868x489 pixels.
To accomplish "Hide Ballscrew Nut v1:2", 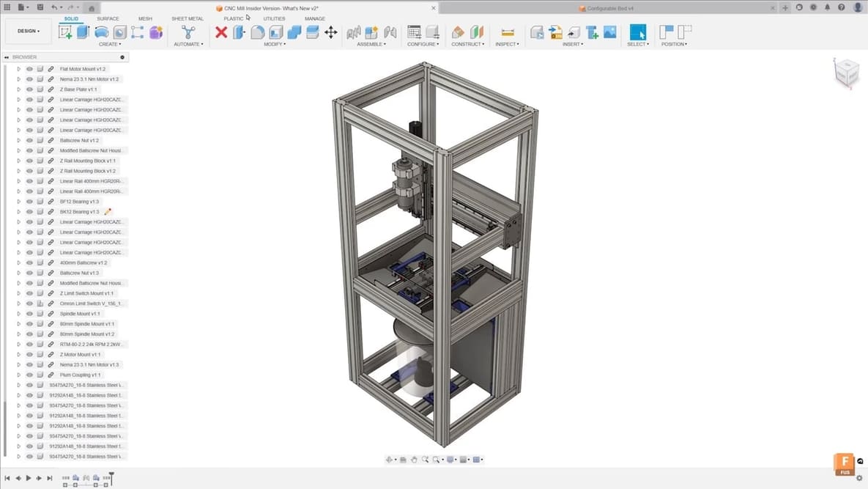I will (29, 140).
